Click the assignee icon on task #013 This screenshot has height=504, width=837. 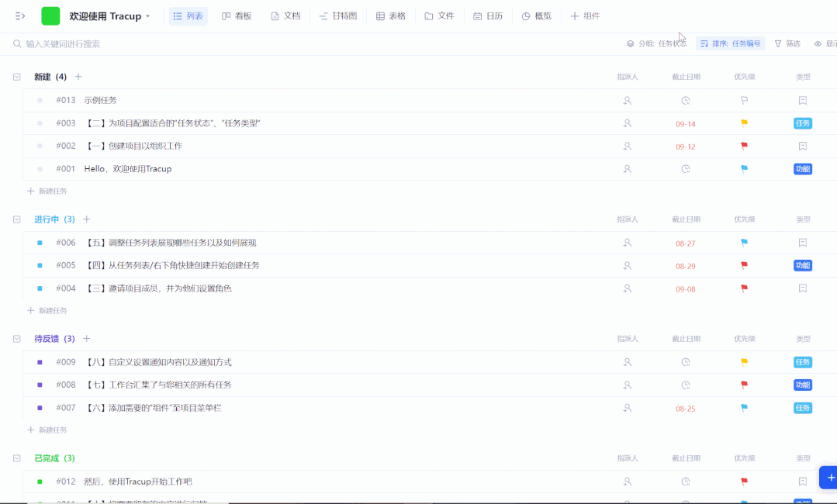pyautogui.click(x=627, y=100)
